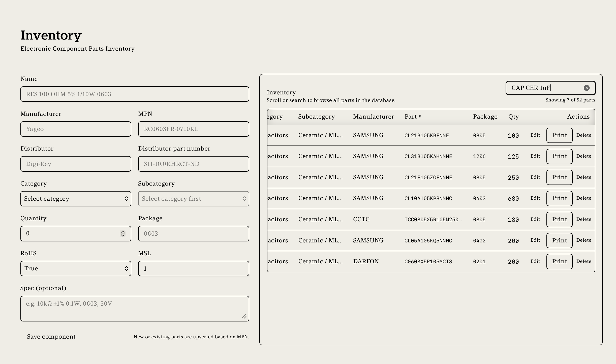Click the Subcategory column header
Viewport: 616px width, 364px height.
point(317,117)
